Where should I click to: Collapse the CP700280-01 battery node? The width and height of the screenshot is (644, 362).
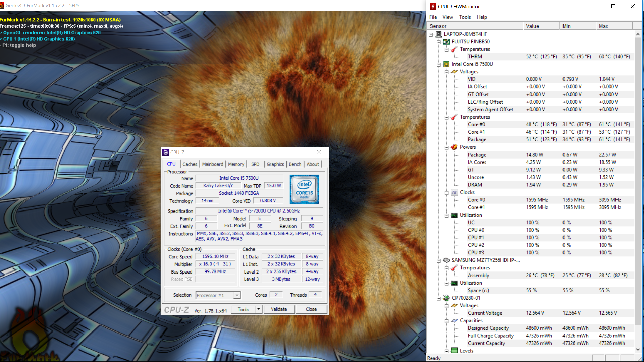439,298
